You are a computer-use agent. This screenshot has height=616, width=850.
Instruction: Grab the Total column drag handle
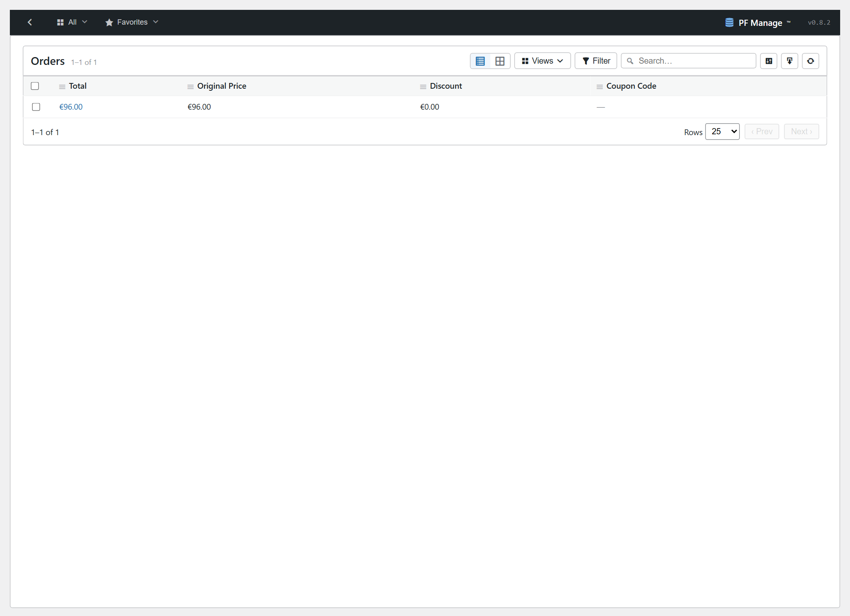[x=62, y=87]
